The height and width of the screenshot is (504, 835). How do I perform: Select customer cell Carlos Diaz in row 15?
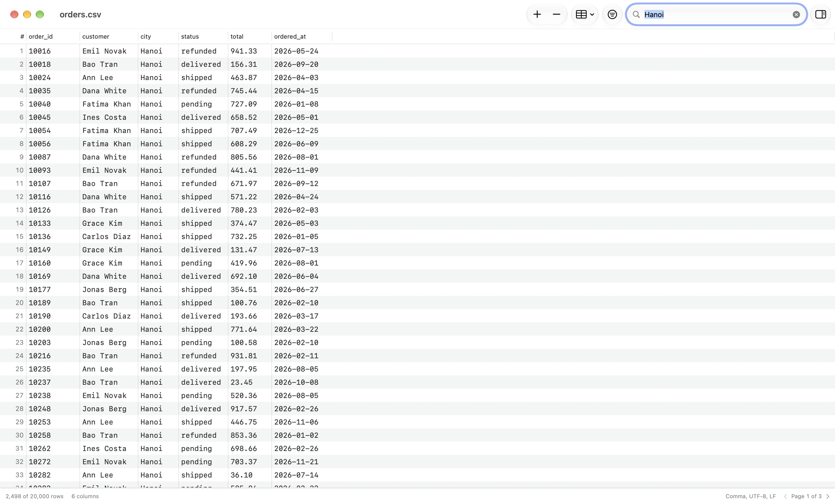click(x=109, y=237)
